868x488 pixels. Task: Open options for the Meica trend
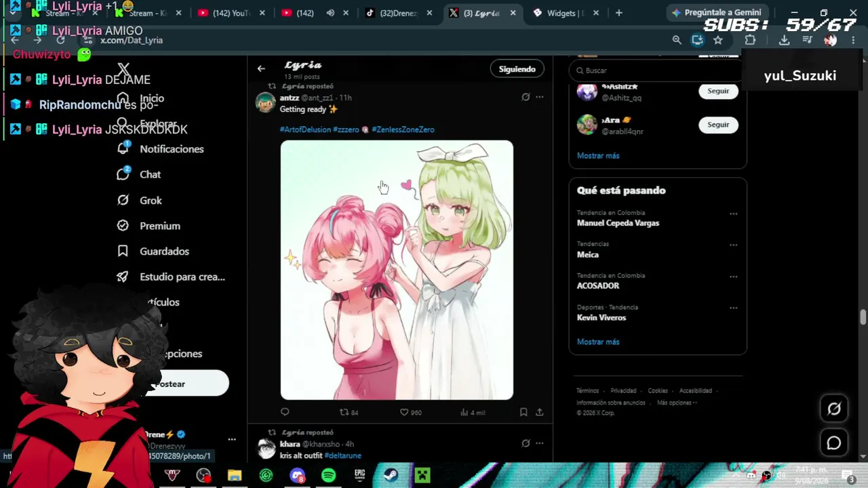[733, 245]
